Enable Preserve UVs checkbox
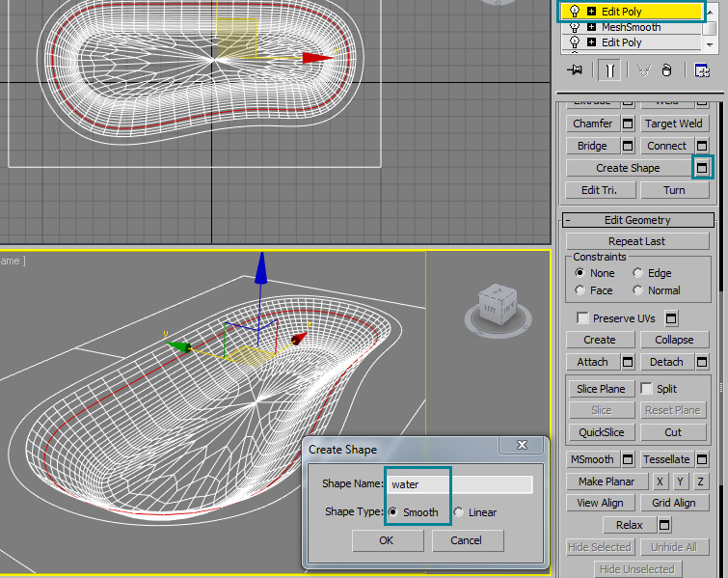The image size is (728, 578). [x=582, y=317]
